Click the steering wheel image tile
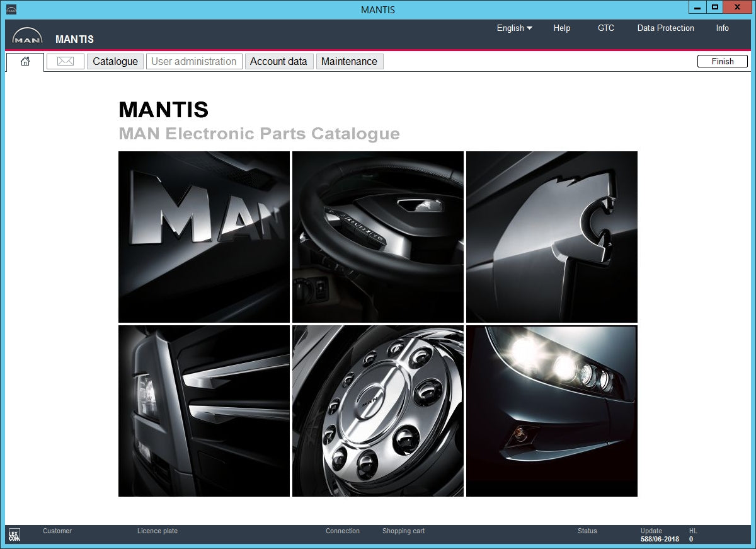This screenshot has height=549, width=756. point(377,236)
